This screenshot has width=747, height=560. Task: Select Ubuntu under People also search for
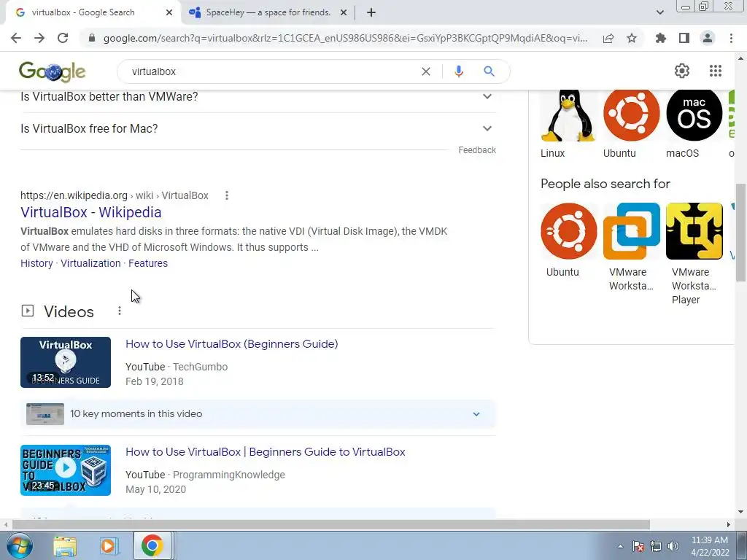pyautogui.click(x=568, y=231)
